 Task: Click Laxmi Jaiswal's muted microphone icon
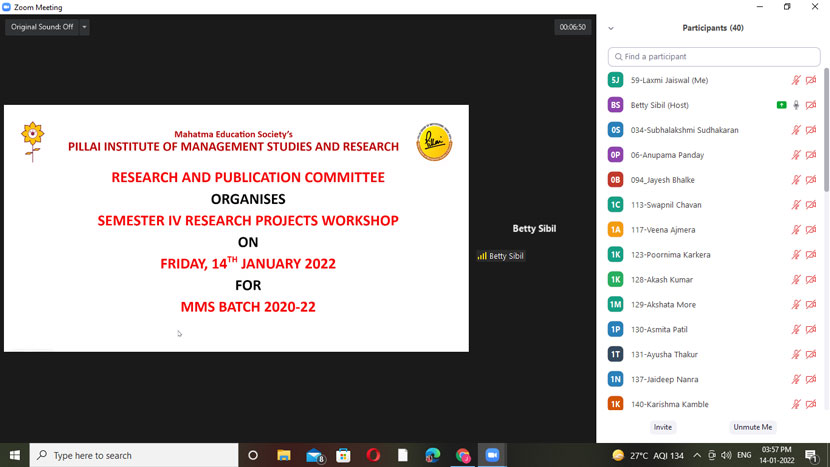796,80
